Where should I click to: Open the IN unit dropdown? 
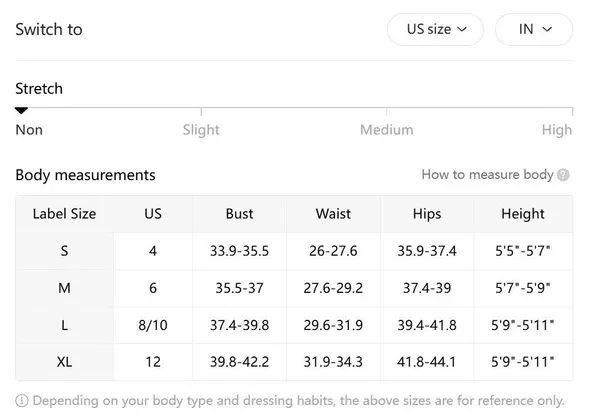[x=534, y=29]
